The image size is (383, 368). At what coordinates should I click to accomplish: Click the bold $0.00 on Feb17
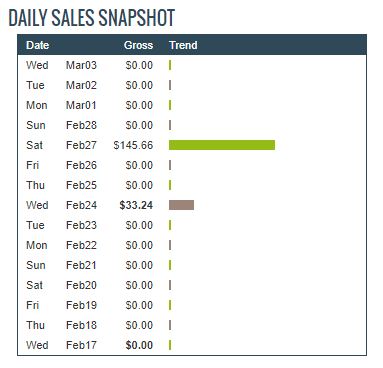[139, 345]
